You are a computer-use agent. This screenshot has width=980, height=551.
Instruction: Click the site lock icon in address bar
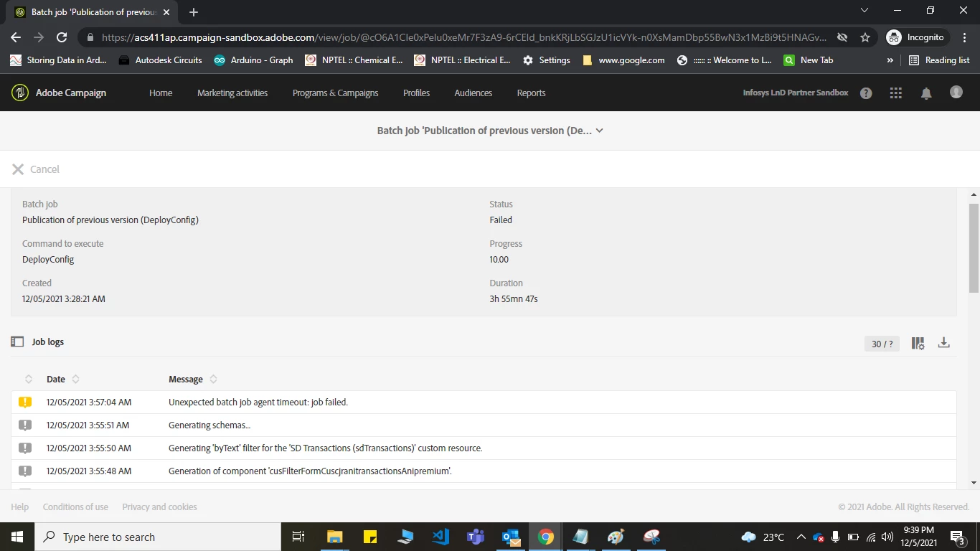pos(90,37)
